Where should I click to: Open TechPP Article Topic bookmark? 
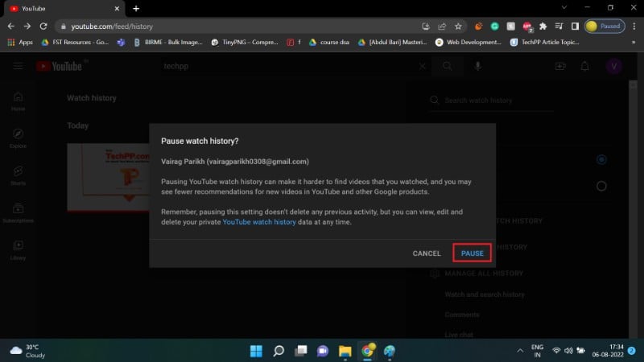coord(545,43)
